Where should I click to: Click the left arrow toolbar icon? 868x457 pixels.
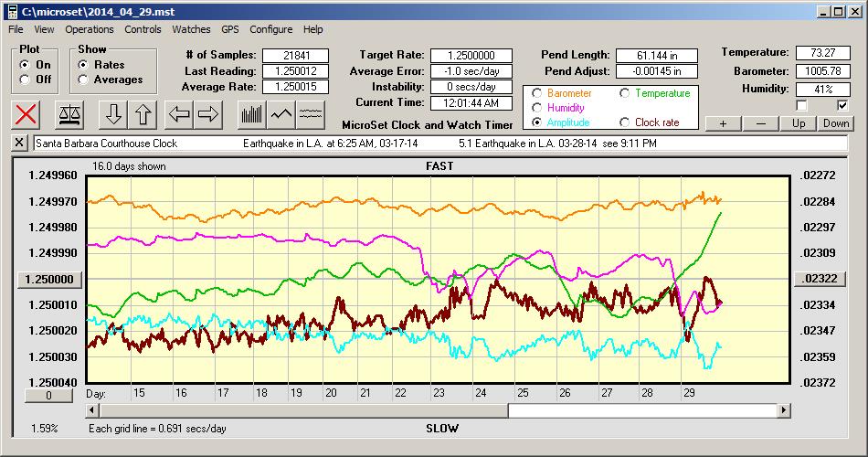(x=179, y=114)
